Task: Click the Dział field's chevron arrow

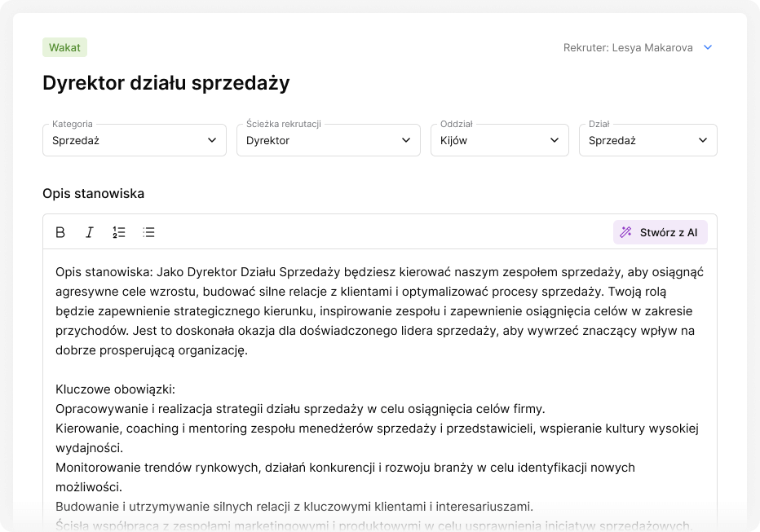Action: coord(703,140)
